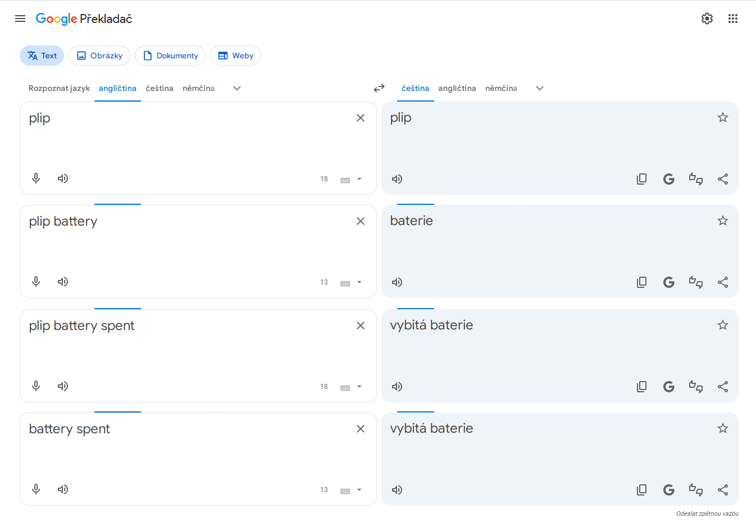Rate the 'plip battery spent' translation
The width and height of the screenshot is (756, 532).
[x=696, y=387]
